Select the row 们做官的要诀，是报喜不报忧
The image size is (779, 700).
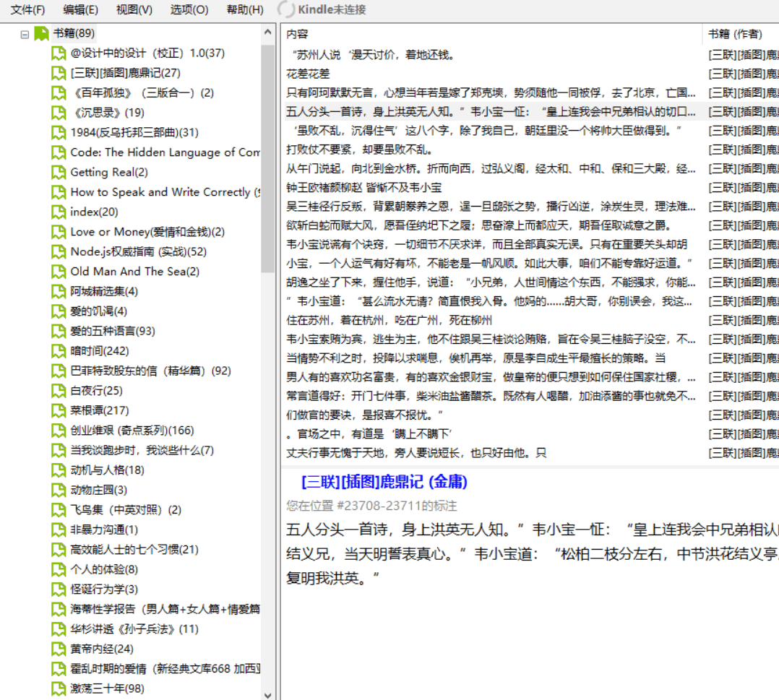[364, 415]
